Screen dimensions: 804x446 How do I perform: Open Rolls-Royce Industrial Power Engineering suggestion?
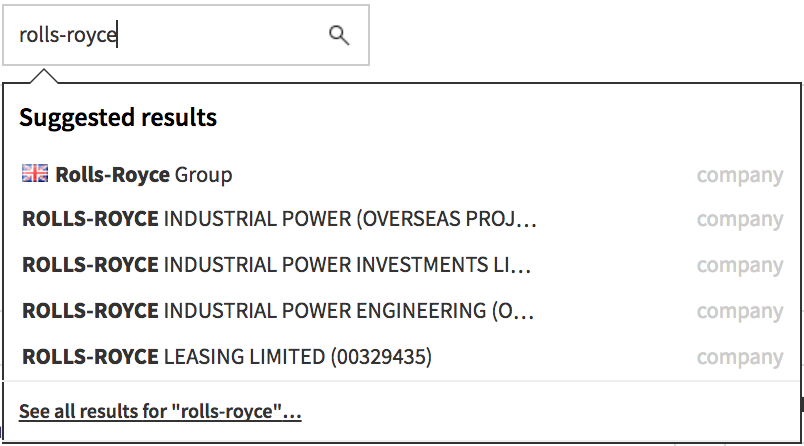[403, 311]
